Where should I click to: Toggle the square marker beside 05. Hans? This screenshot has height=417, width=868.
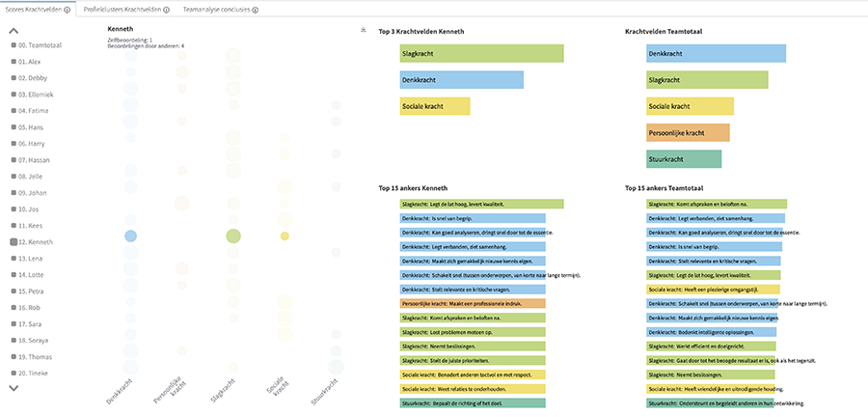pos(14,127)
